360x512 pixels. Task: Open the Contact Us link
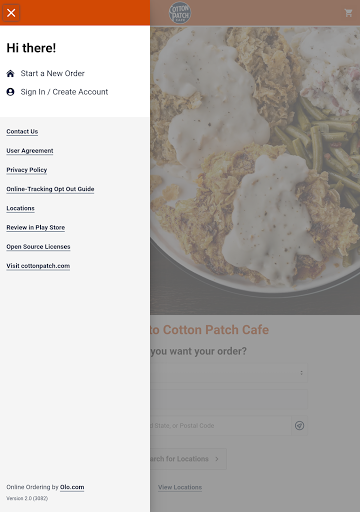coord(22,132)
